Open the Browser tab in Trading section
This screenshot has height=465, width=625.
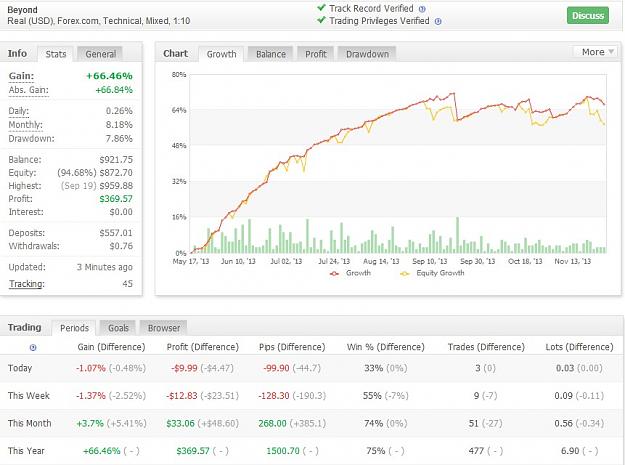pos(164,328)
